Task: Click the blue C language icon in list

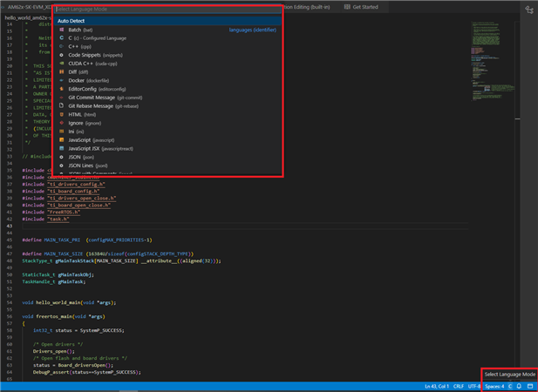Action: tap(61, 38)
